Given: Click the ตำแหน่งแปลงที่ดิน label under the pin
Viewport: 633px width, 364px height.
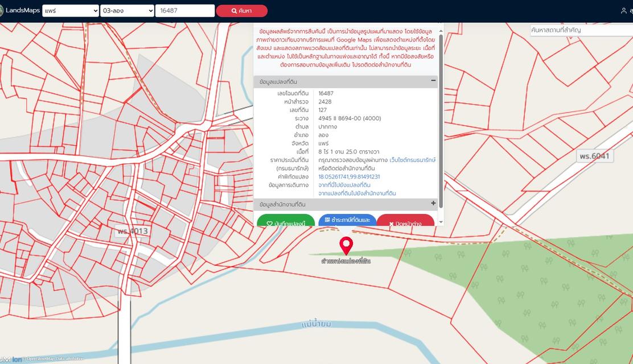Looking at the screenshot, I should pos(346,261).
